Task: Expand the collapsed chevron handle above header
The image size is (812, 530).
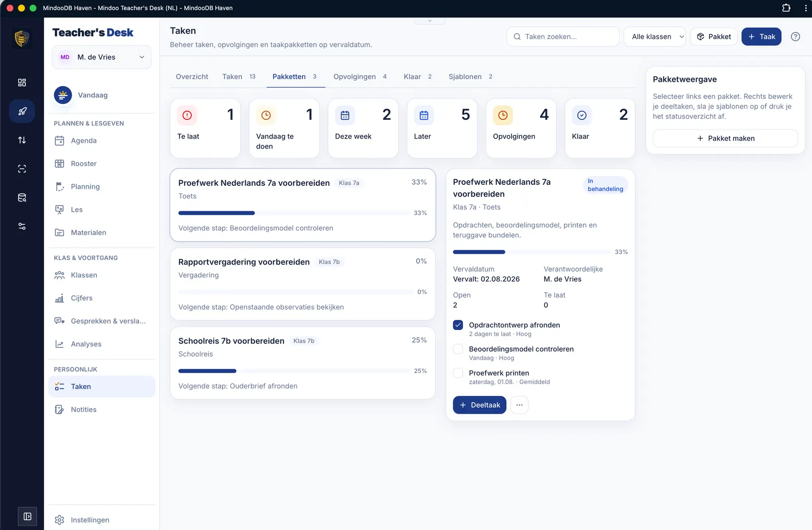Action: tap(429, 21)
